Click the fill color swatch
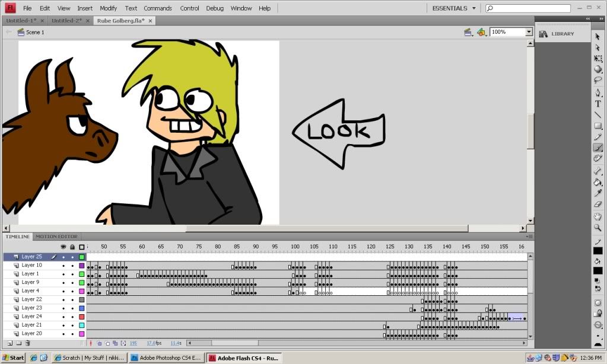607x364 pixels. (598, 271)
